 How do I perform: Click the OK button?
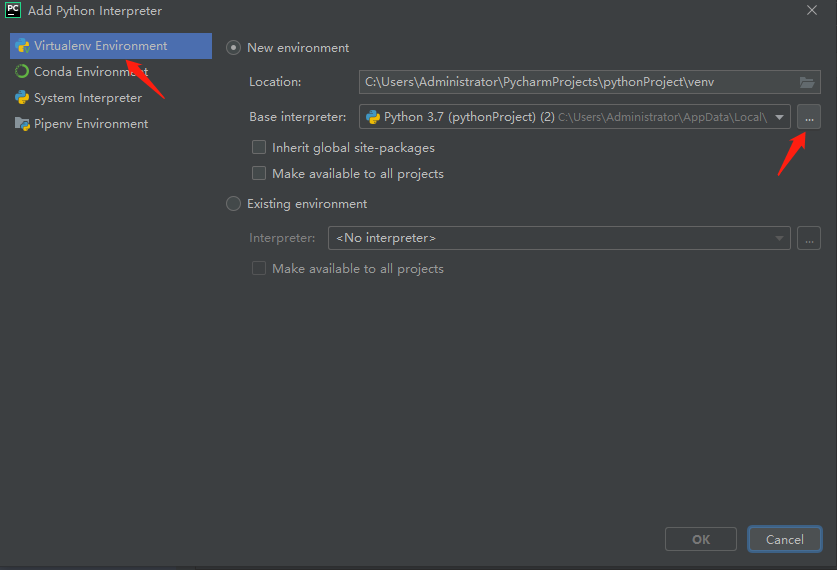701,540
